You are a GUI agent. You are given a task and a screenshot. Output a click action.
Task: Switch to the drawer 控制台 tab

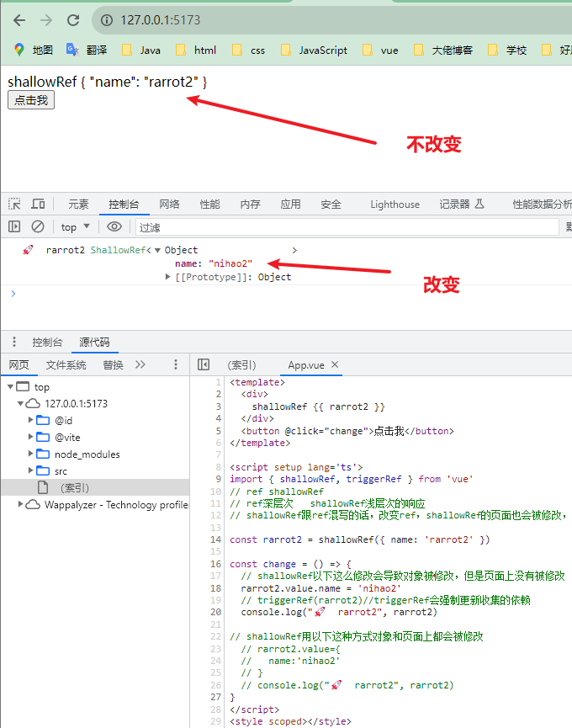[47, 343]
